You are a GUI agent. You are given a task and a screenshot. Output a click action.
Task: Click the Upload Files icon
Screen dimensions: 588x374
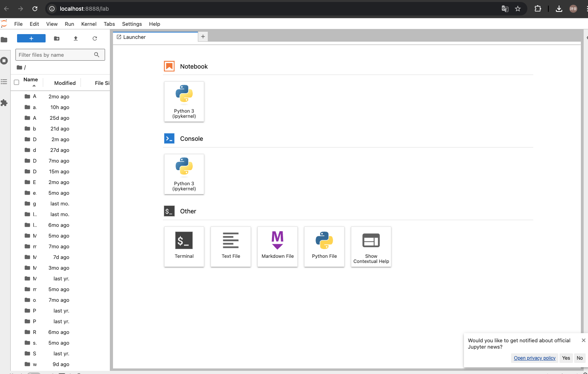76,38
